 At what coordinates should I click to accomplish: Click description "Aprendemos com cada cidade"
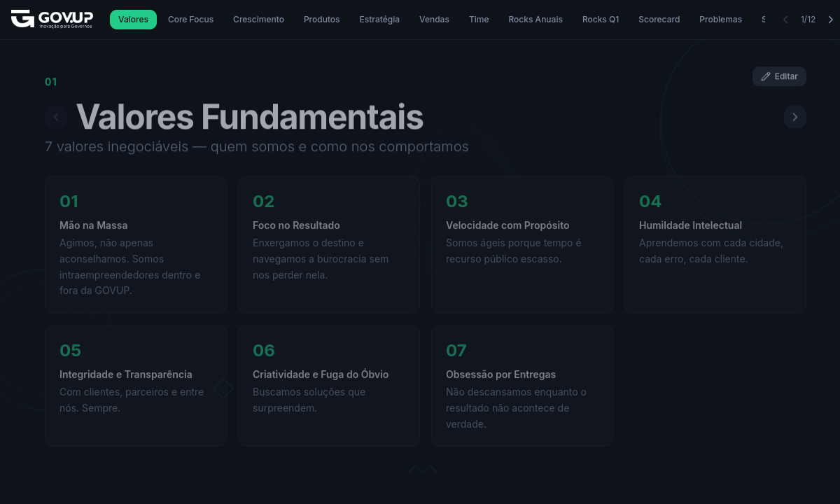point(710,251)
